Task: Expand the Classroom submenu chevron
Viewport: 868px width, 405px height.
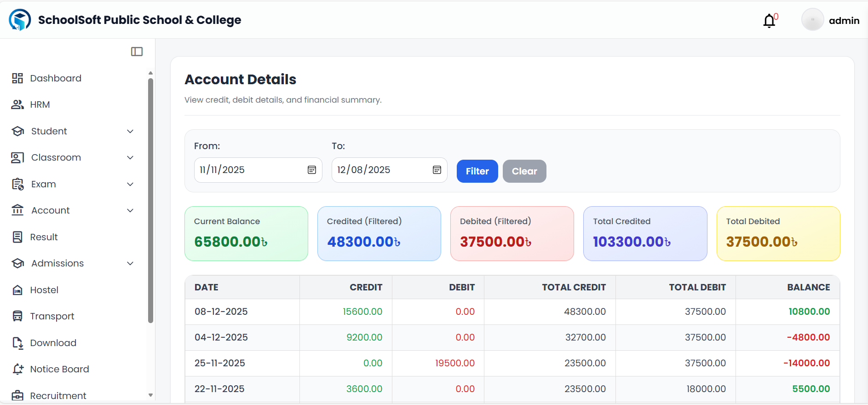Action: point(130,157)
